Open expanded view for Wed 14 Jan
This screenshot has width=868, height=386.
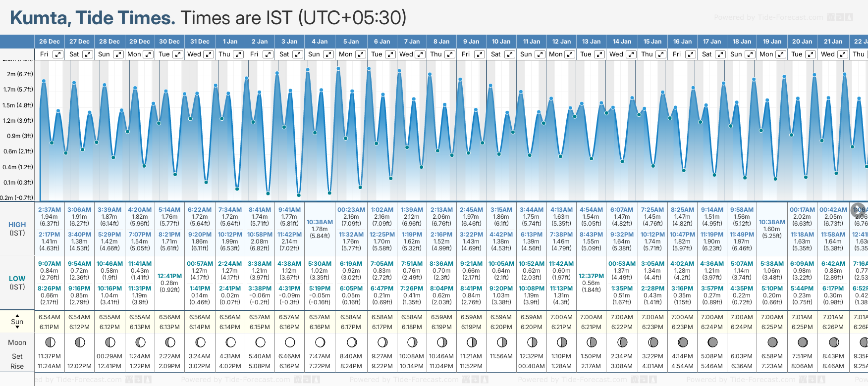(x=631, y=54)
